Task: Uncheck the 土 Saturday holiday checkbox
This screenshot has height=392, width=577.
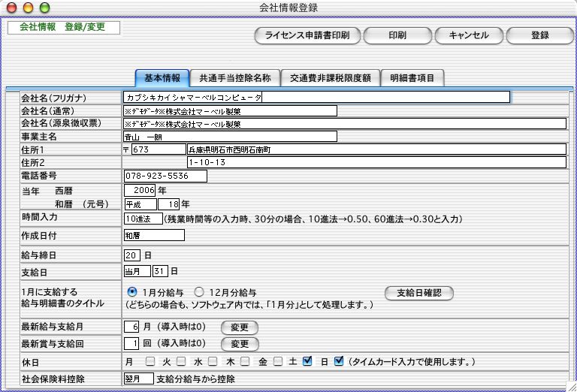Action: 307,361
